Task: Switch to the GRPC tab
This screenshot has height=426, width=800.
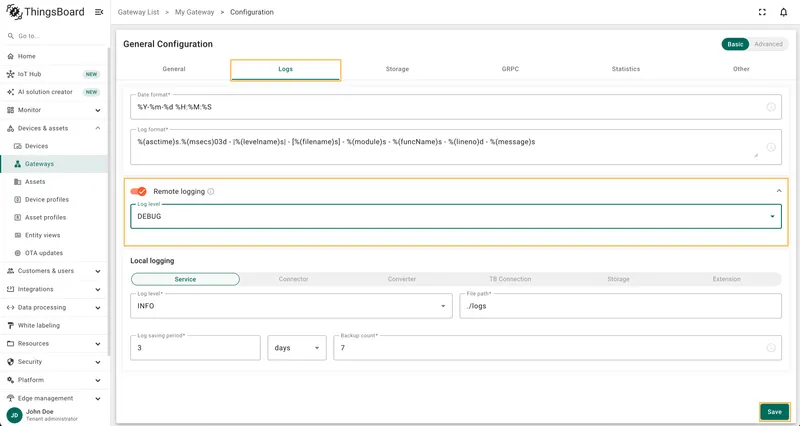Action: pos(510,69)
